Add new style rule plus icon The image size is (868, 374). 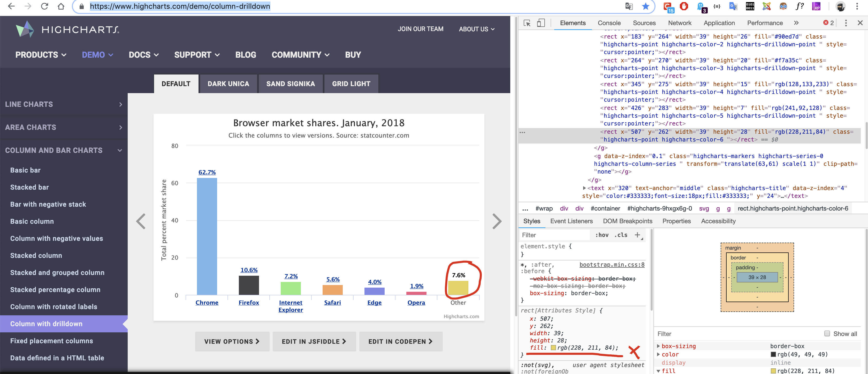(x=637, y=235)
